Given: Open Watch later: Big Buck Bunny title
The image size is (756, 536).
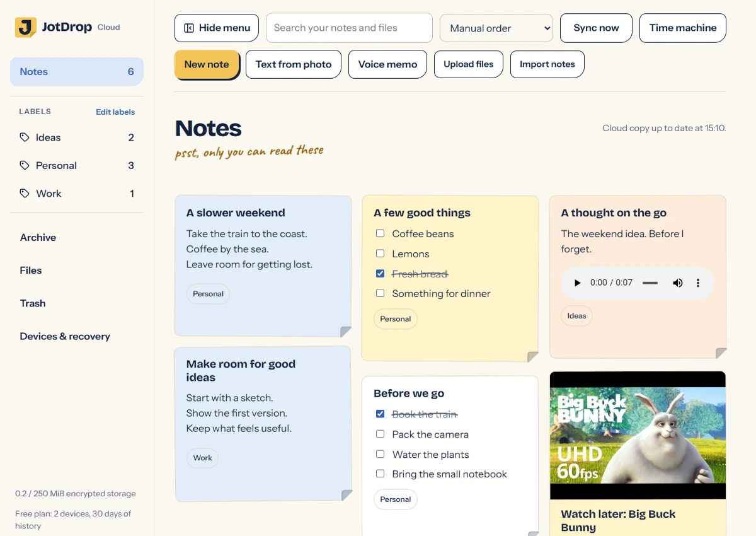Looking at the screenshot, I should pyautogui.click(x=618, y=521).
